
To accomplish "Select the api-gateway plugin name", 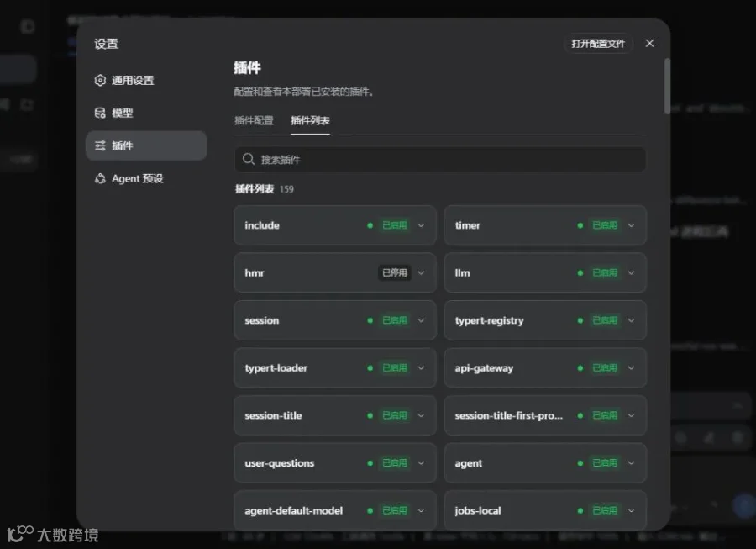I will [484, 368].
